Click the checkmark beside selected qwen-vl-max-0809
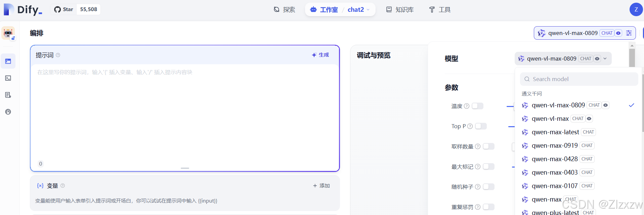 (x=631, y=105)
